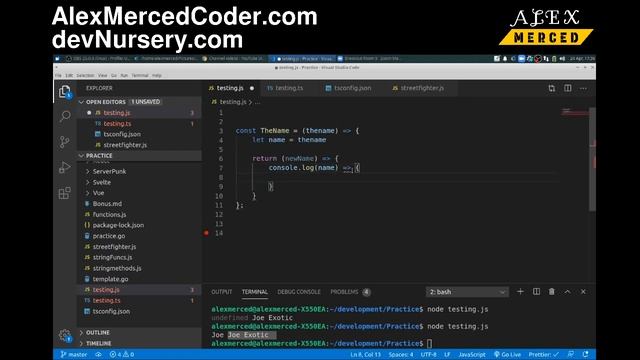Open editor More Actions ellipsis
This screenshot has width=640, height=360.
tap(583, 88)
